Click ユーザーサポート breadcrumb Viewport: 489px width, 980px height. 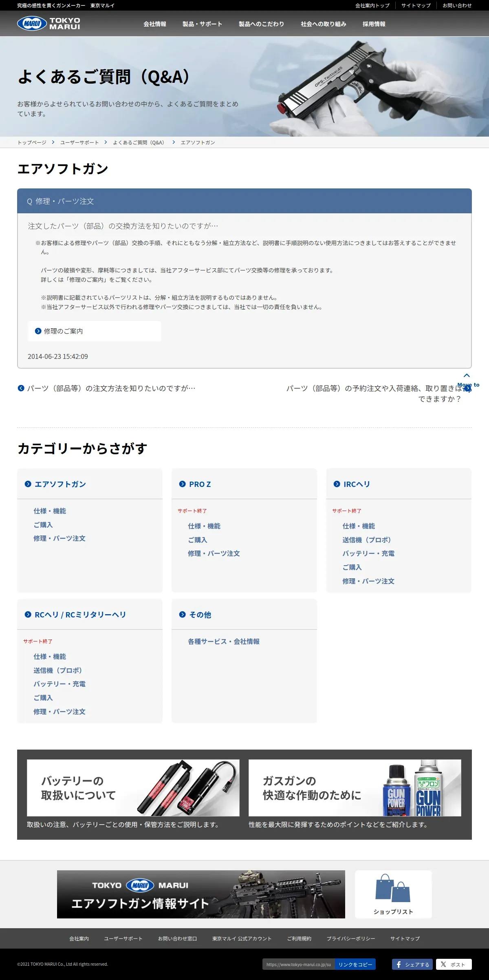(x=79, y=142)
